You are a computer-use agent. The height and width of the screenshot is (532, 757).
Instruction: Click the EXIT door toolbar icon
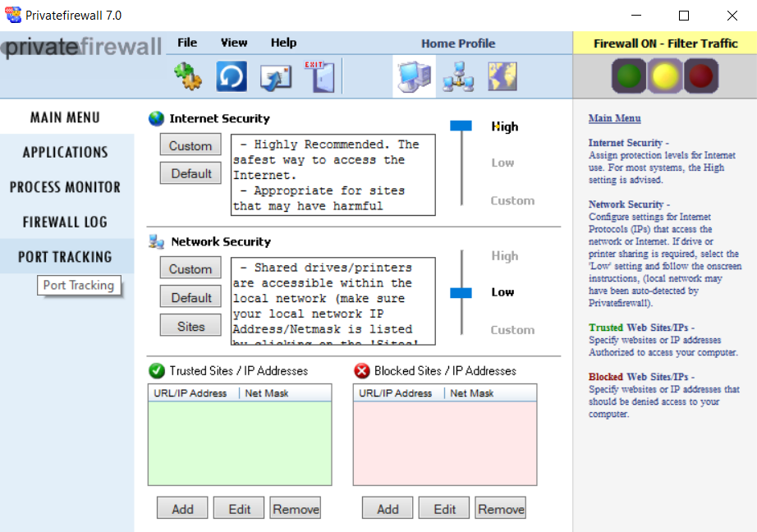point(320,76)
